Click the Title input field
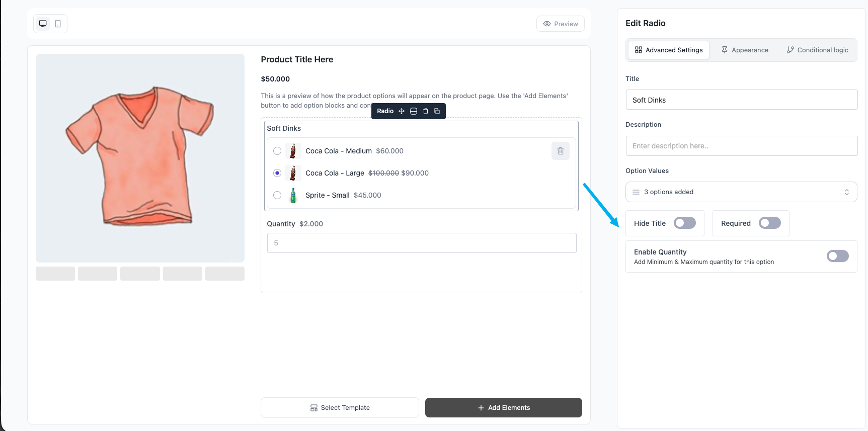This screenshot has height=431, width=868. click(742, 100)
